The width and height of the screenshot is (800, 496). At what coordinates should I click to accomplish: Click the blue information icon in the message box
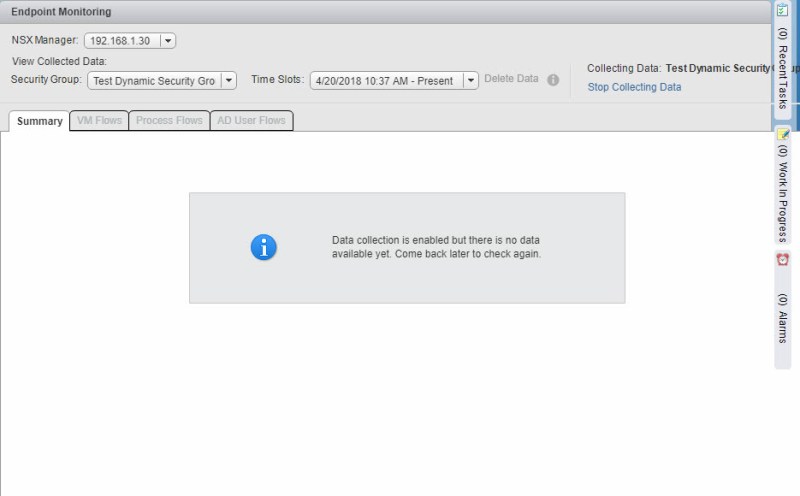pos(263,248)
